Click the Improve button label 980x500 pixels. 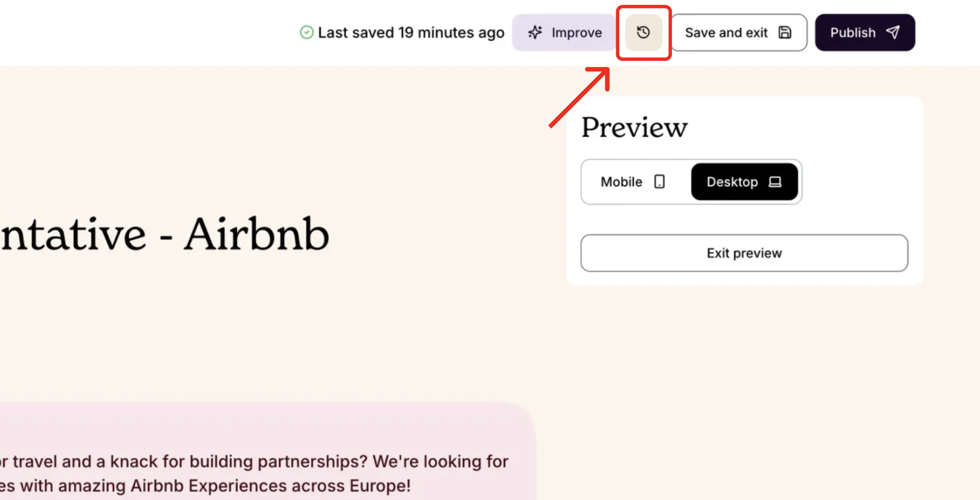[x=576, y=33]
